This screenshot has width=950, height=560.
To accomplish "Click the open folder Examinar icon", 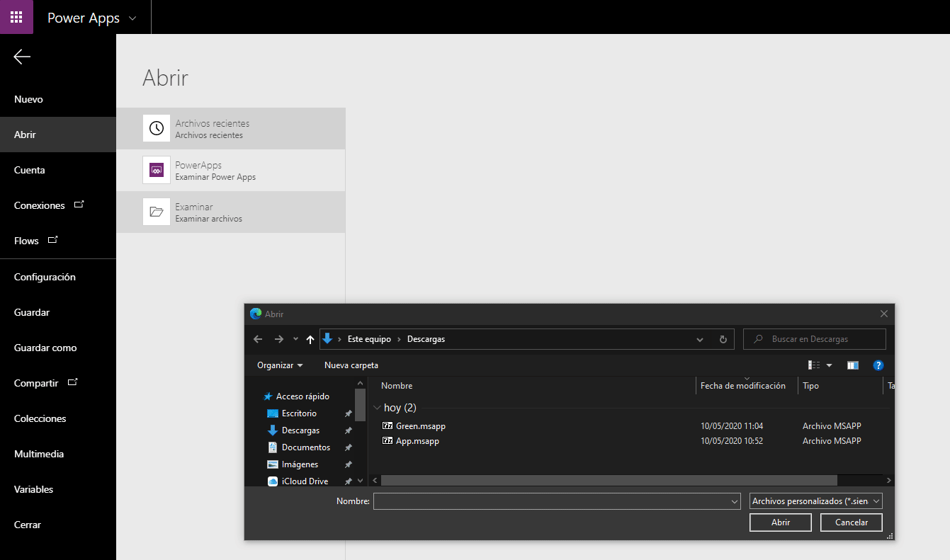I will click(x=157, y=212).
